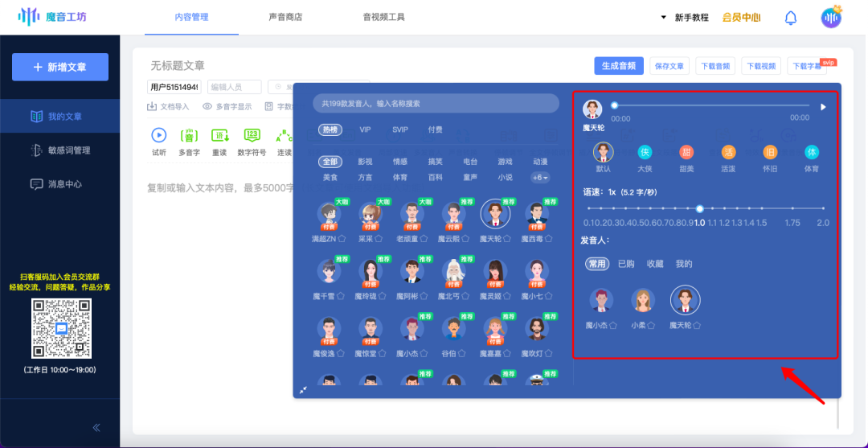Click the 魔音工坊 logo
Viewport: 868px width, 448px height.
[x=52, y=17]
